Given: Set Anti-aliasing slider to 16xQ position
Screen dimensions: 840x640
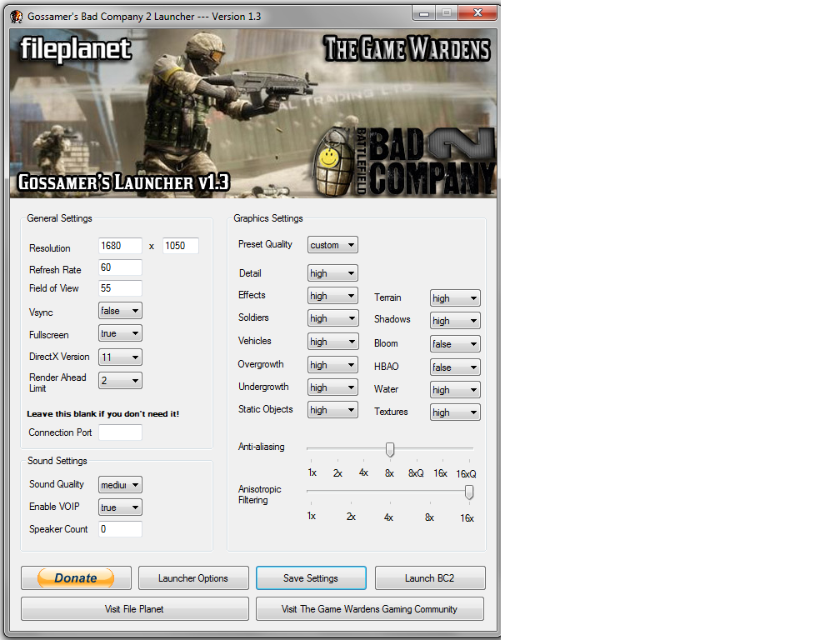Looking at the screenshot, I should point(469,448).
